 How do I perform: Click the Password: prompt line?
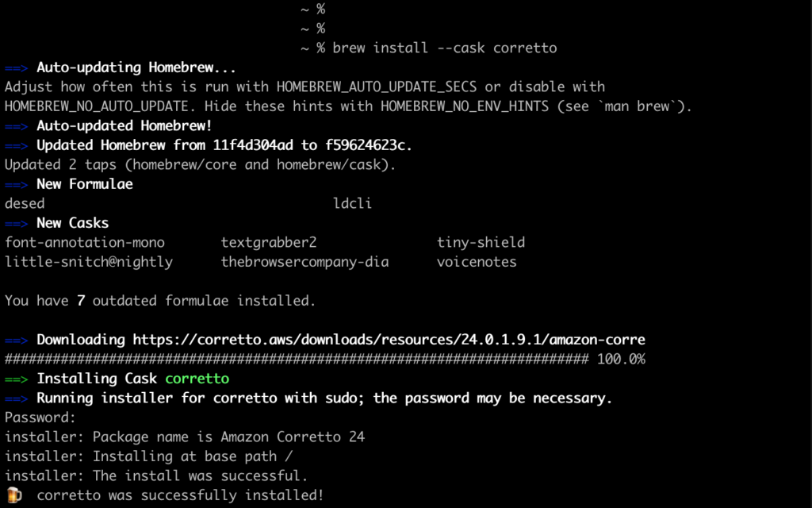point(40,418)
